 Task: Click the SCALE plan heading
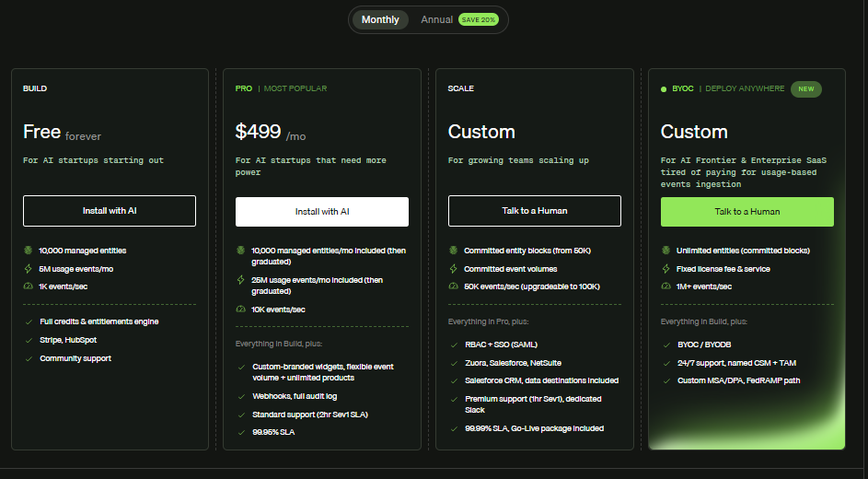click(x=461, y=88)
